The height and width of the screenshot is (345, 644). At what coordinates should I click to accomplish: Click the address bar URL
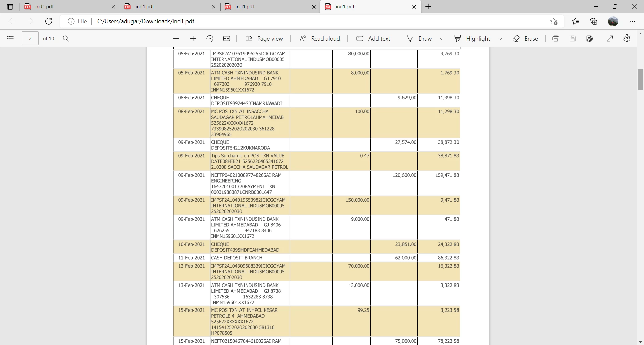146,21
